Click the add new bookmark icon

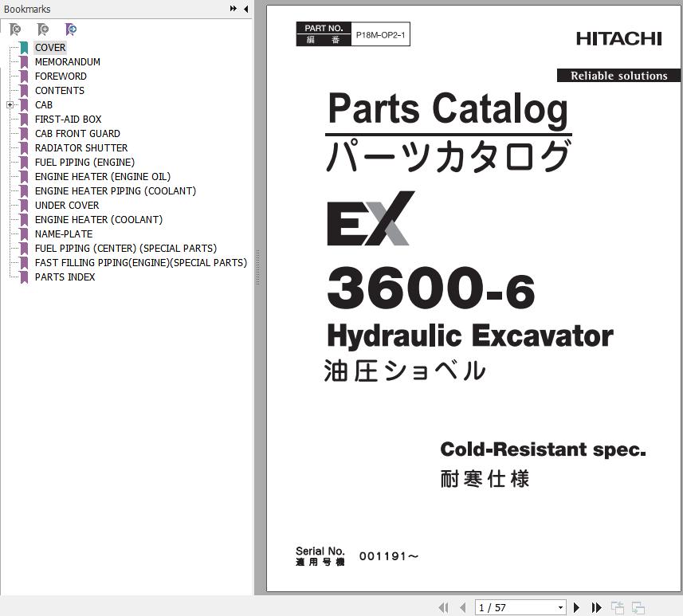coord(43,29)
